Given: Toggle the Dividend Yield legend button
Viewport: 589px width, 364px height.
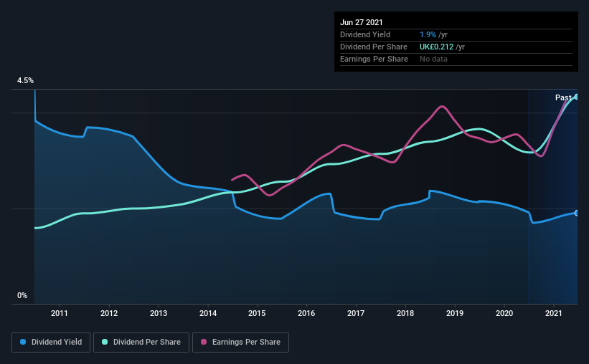Looking at the screenshot, I should tap(51, 343).
